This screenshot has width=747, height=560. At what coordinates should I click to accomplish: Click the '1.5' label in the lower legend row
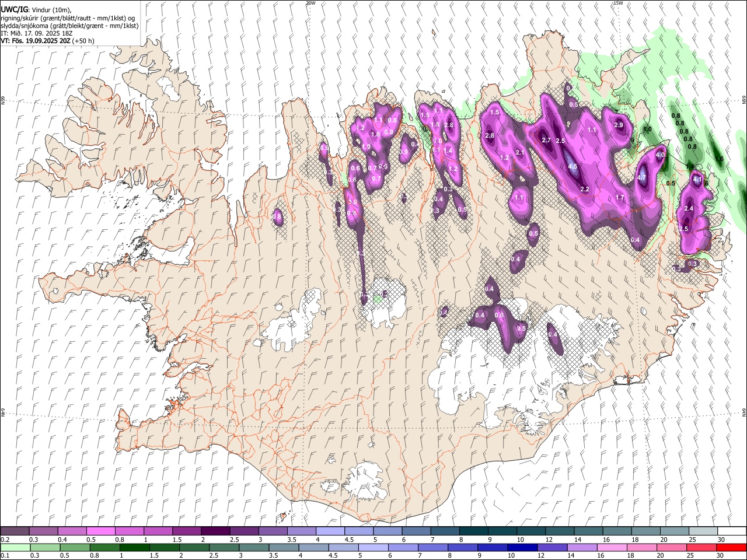coord(155,556)
